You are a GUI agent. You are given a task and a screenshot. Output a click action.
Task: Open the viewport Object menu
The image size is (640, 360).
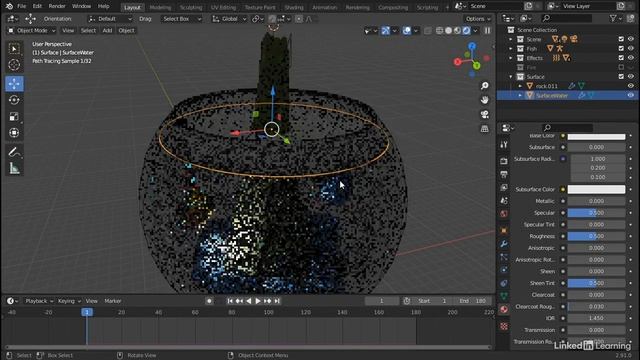coord(126,31)
